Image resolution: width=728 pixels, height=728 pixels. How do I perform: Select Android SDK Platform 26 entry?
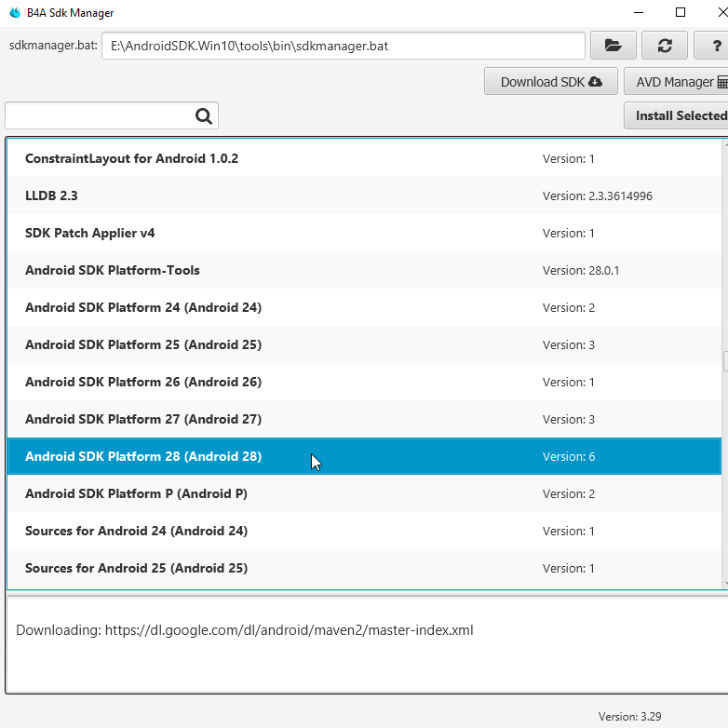[142, 382]
